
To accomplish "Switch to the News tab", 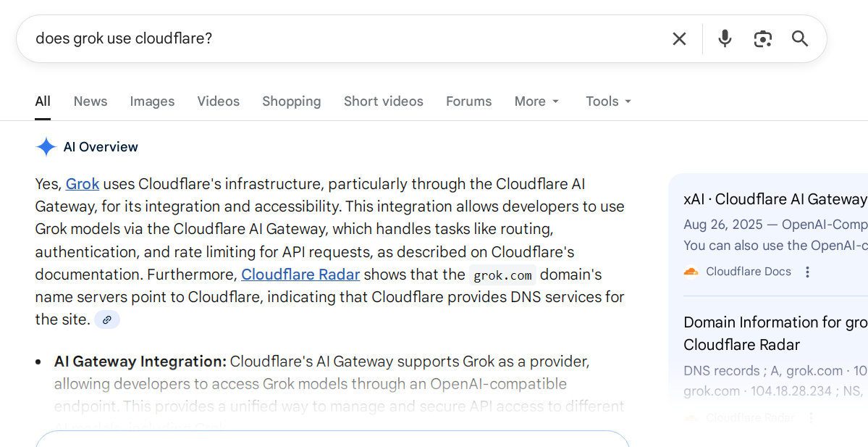I will click(x=90, y=101).
